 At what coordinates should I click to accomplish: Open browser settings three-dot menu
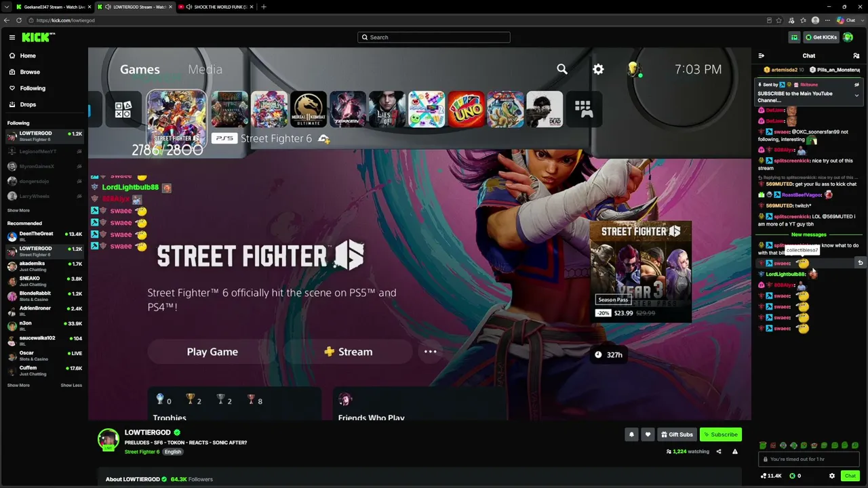point(827,20)
